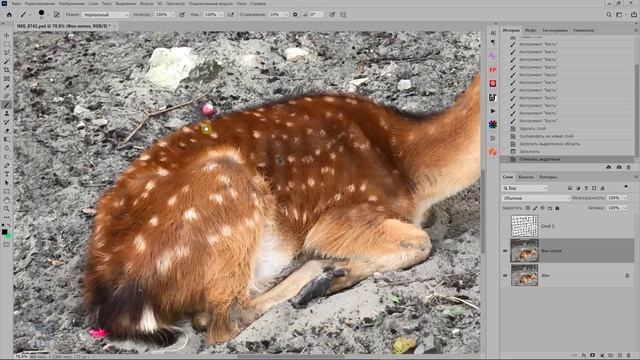Select the Crop tool in the toolbox

point(7,70)
